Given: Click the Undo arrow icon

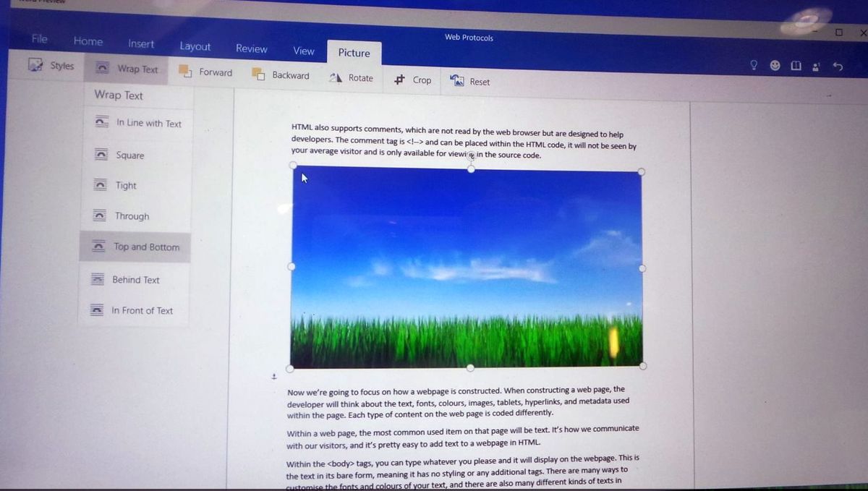Looking at the screenshot, I should click(837, 66).
